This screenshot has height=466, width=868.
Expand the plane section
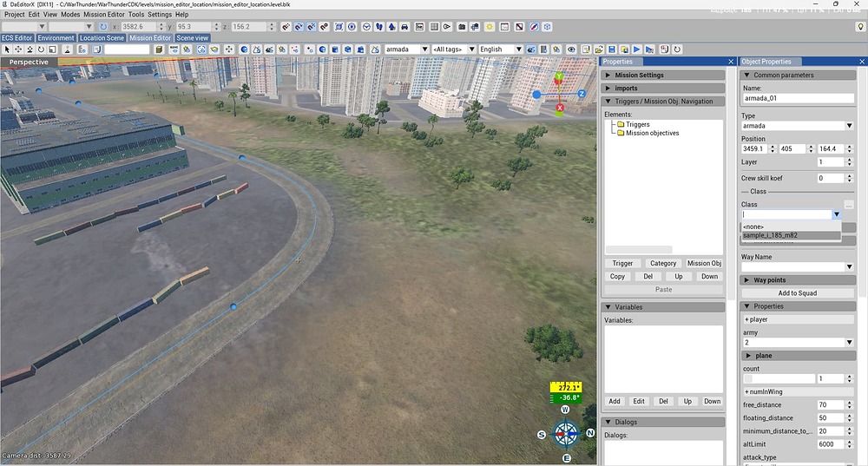coord(798,355)
